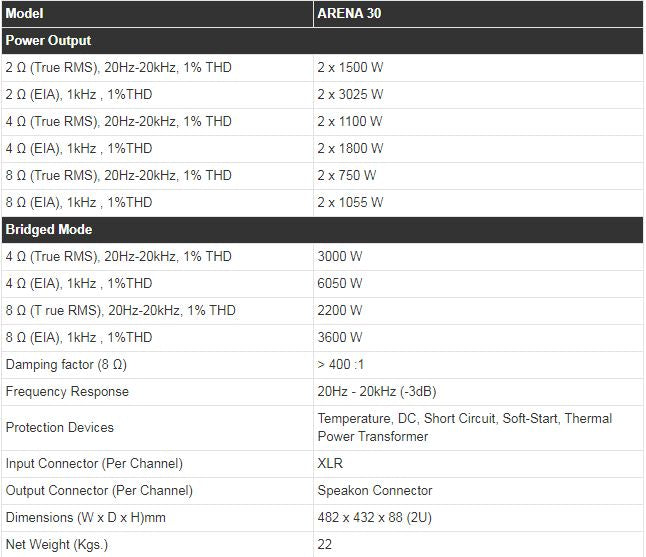
Task: Select the 2 x 1100 W cell
Action: click(x=350, y=122)
